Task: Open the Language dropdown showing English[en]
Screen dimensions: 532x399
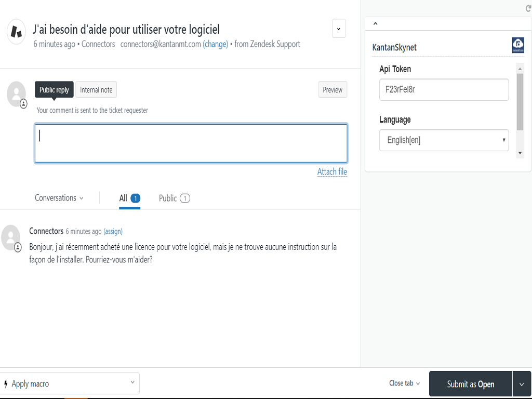Action: coord(444,140)
